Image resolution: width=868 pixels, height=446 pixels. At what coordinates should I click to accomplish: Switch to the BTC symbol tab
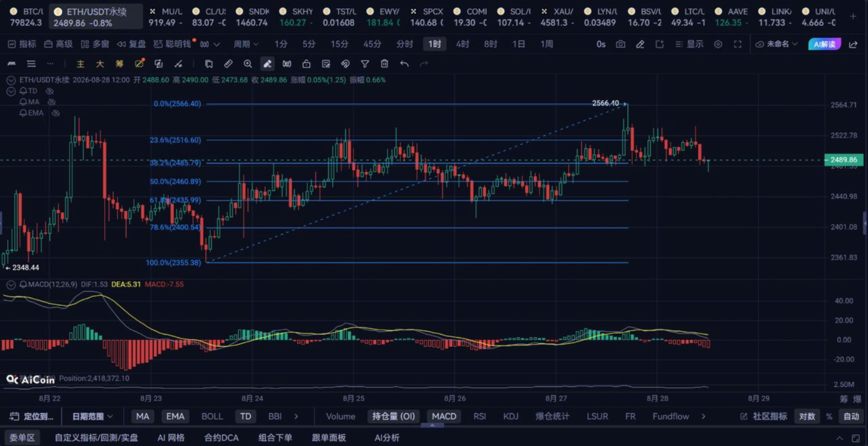pyautogui.click(x=26, y=17)
